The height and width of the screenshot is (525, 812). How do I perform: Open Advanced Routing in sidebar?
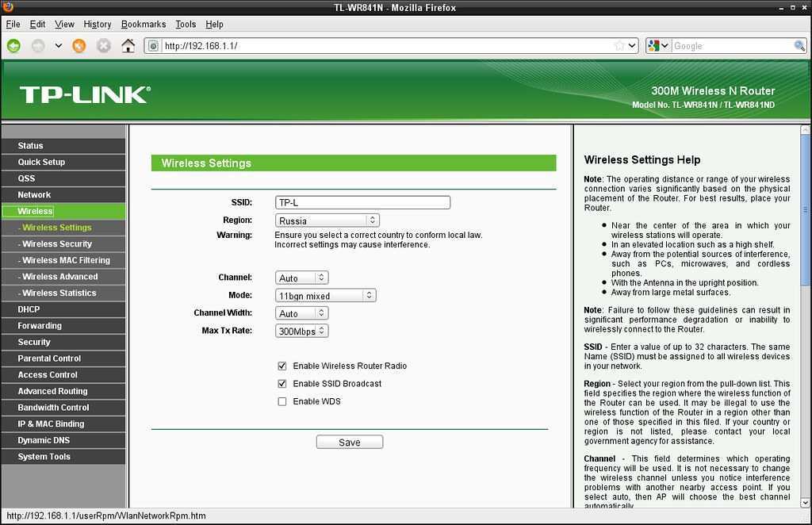coord(63,392)
